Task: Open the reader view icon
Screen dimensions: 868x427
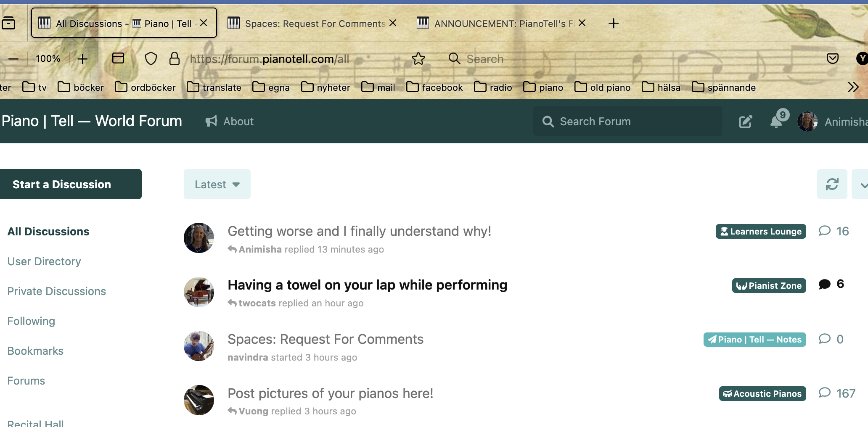Action: pos(118,58)
